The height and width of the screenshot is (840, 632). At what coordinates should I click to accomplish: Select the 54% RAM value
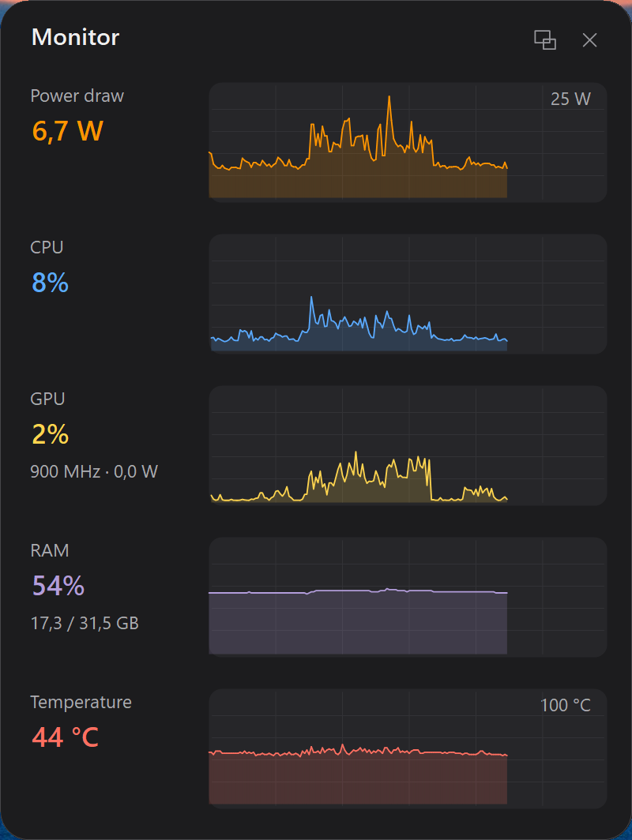point(58,586)
